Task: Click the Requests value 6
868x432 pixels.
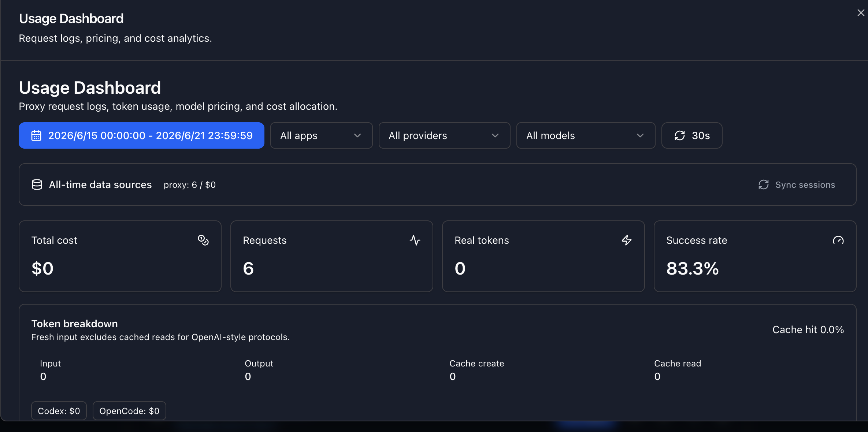Action: click(248, 268)
